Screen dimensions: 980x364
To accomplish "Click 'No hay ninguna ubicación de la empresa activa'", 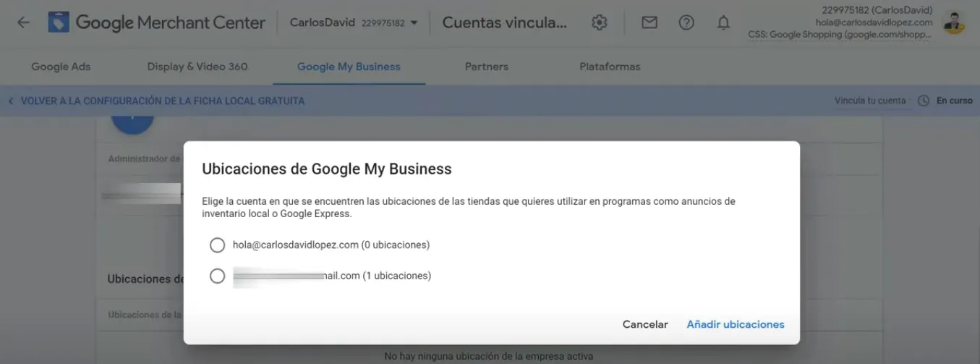I will (x=489, y=356).
